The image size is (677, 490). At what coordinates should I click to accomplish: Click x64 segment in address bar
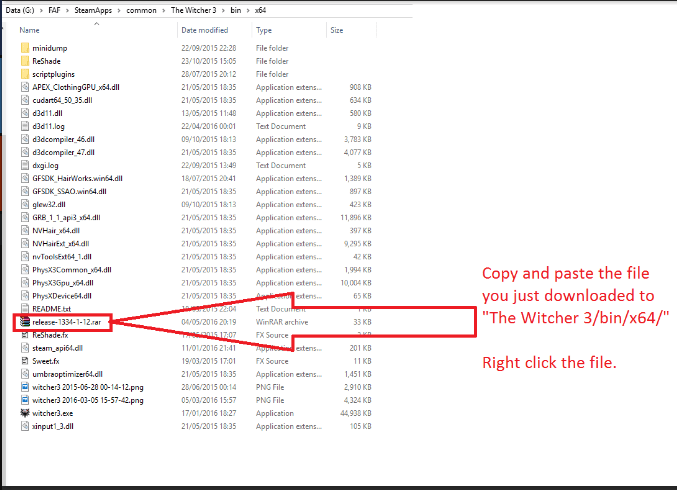click(260, 10)
